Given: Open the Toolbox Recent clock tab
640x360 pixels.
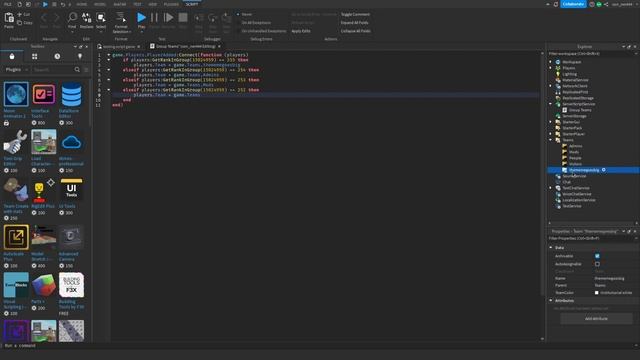Looking at the screenshot, I should tap(57, 56).
